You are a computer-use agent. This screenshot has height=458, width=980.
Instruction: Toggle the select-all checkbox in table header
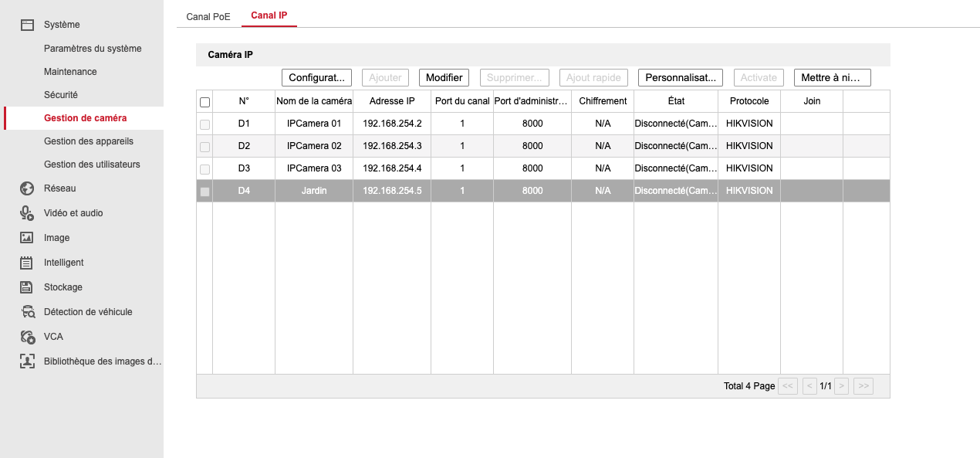(204, 102)
